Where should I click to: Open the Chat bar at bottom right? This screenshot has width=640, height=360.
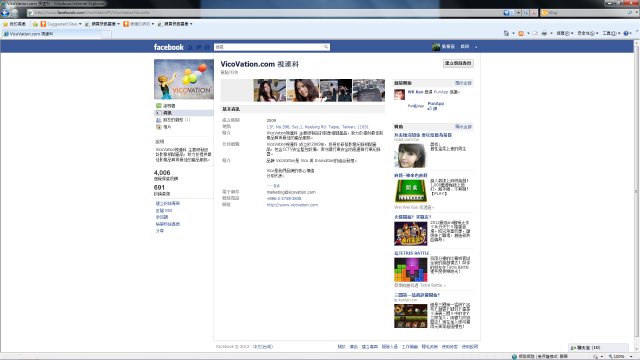(x=598, y=348)
